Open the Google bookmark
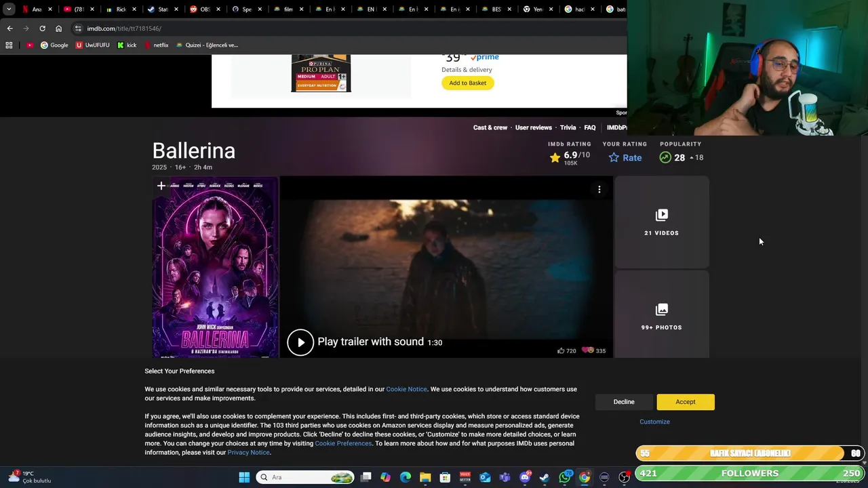 [54, 45]
